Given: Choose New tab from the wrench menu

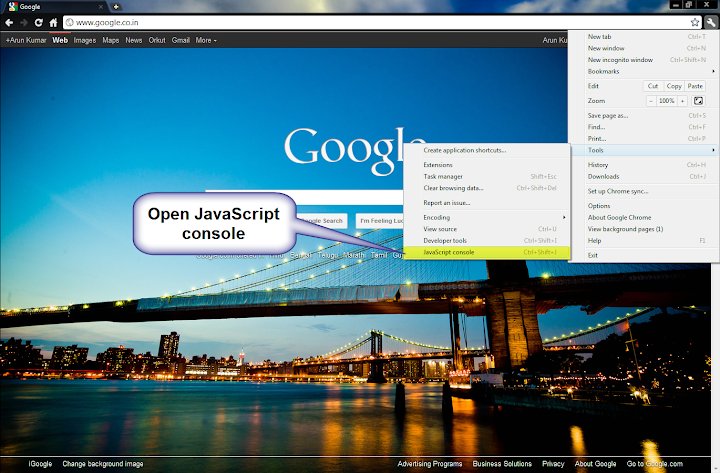Looking at the screenshot, I should [x=643, y=36].
